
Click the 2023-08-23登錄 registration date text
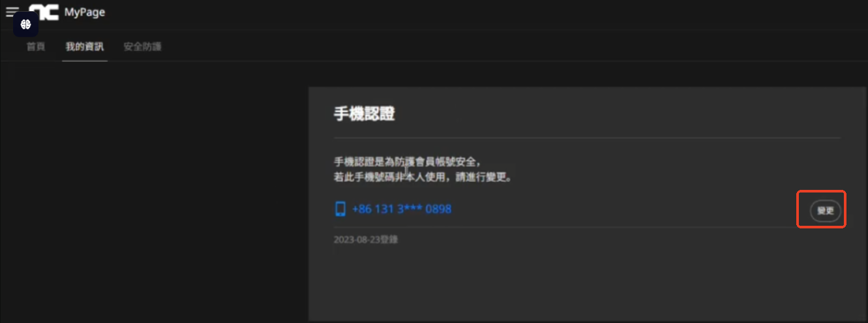point(366,239)
